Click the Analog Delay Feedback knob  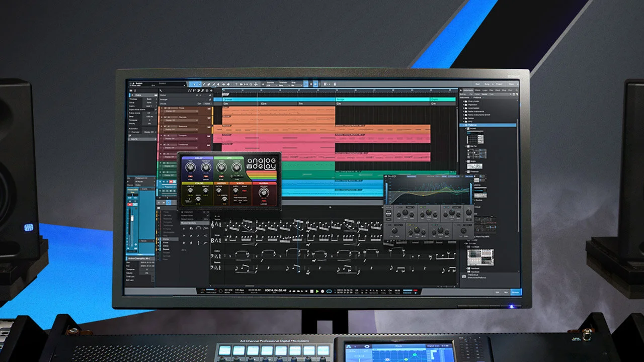click(206, 167)
